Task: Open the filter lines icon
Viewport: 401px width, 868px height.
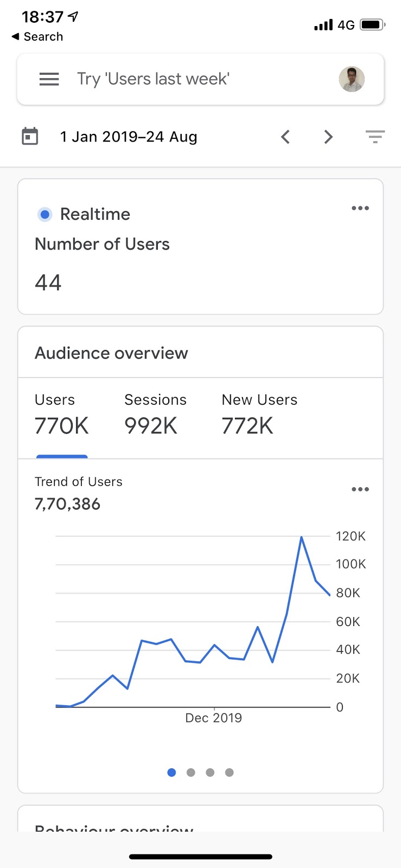Action: 375,137
